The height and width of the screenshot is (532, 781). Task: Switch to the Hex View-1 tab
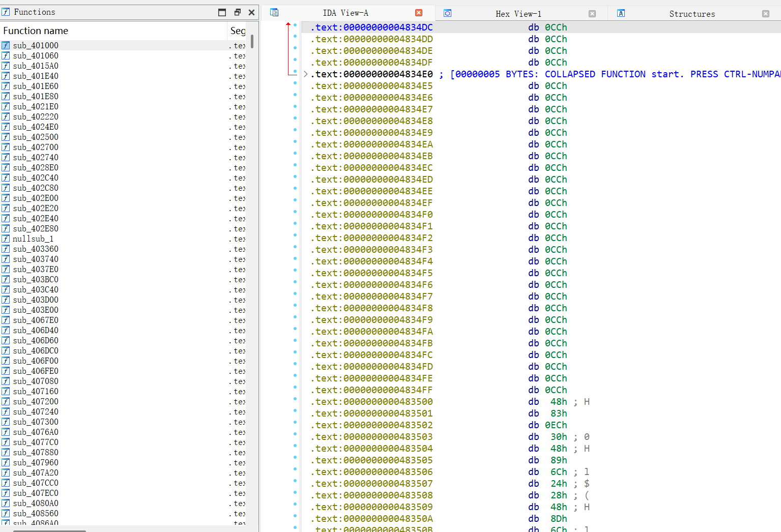(518, 14)
